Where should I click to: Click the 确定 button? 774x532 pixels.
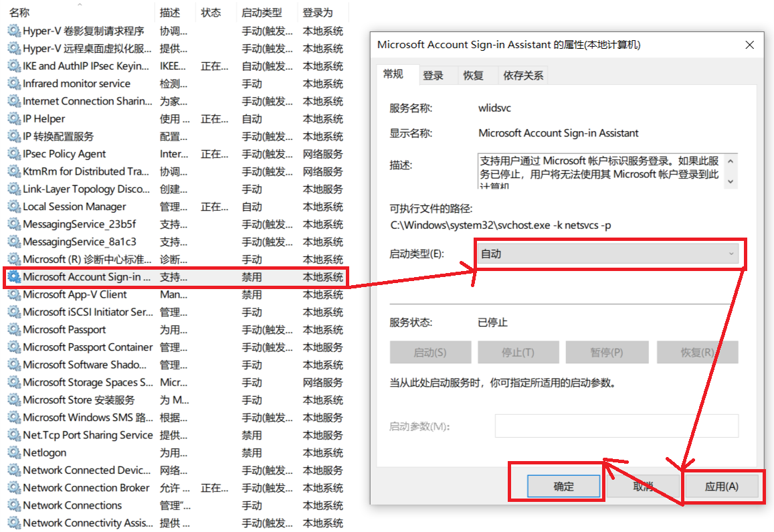563,486
